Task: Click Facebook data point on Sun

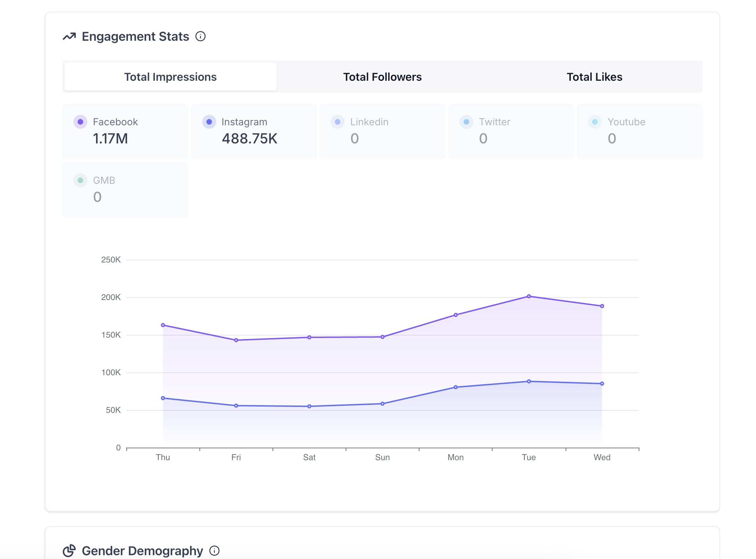Action: 382,337
